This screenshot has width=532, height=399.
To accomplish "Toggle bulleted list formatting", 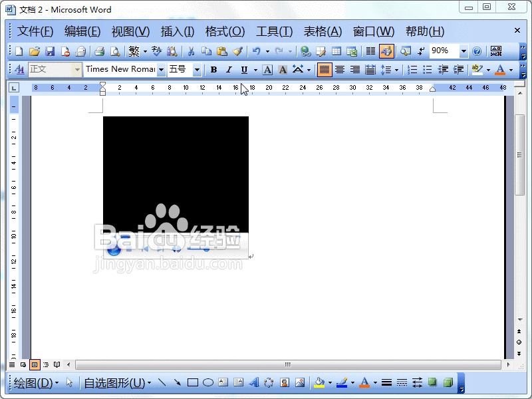I will click(428, 70).
